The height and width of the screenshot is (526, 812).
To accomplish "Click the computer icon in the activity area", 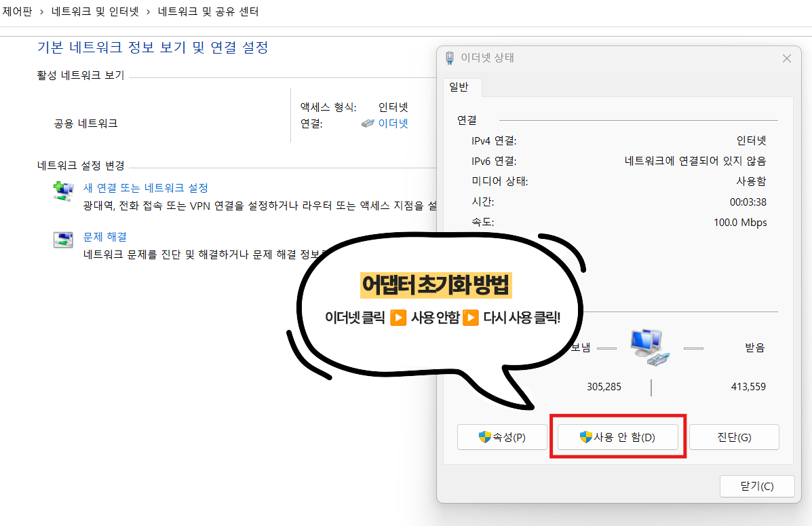I will pyautogui.click(x=649, y=346).
